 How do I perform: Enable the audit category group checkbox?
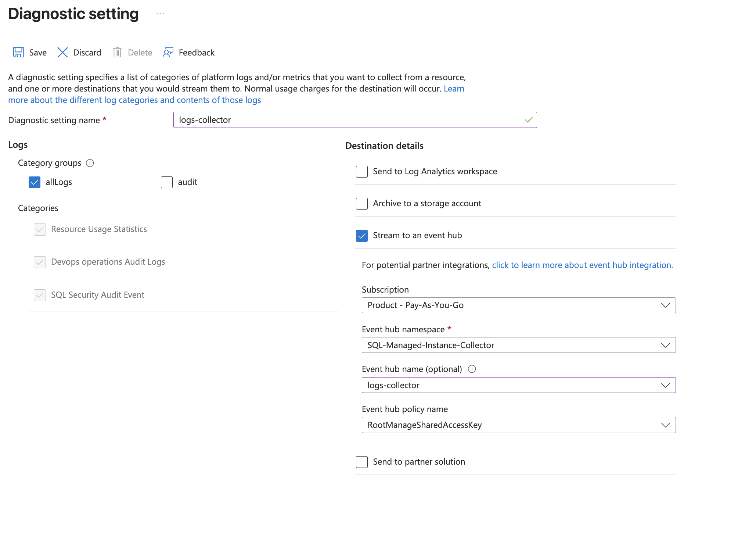(x=167, y=182)
